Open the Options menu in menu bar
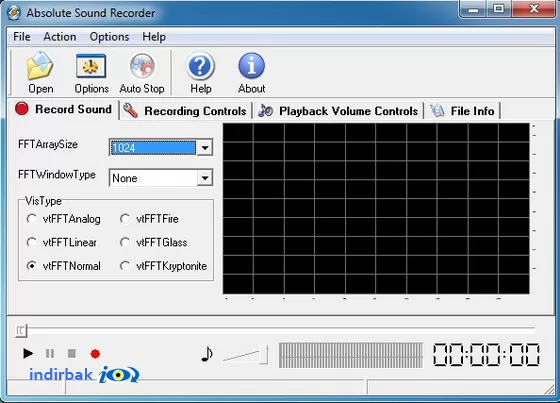 click(109, 37)
